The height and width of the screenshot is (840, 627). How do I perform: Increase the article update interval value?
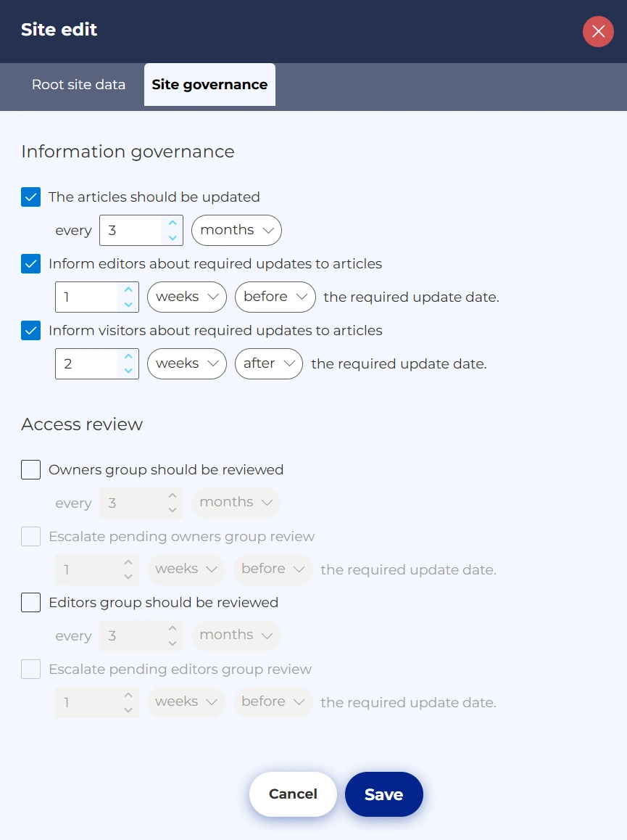pos(173,223)
